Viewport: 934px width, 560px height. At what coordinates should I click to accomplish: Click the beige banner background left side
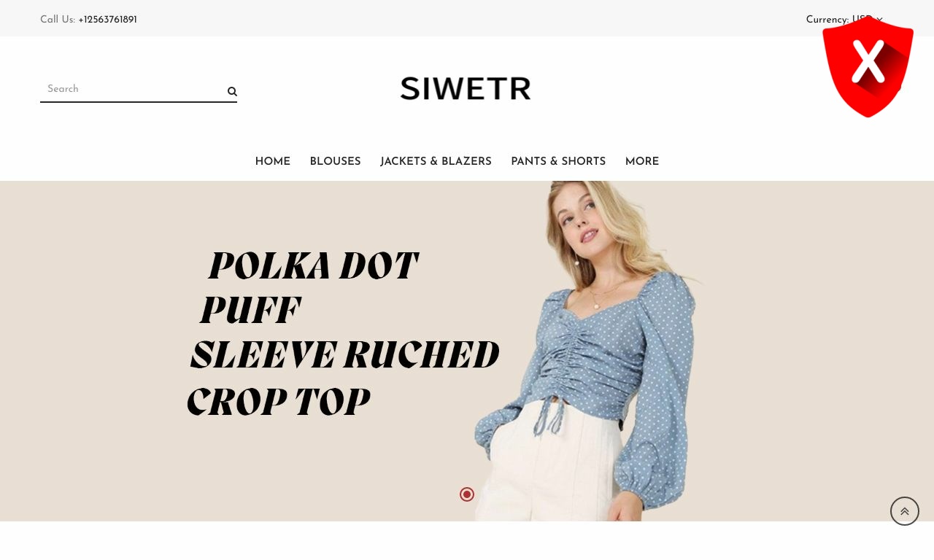(88, 351)
